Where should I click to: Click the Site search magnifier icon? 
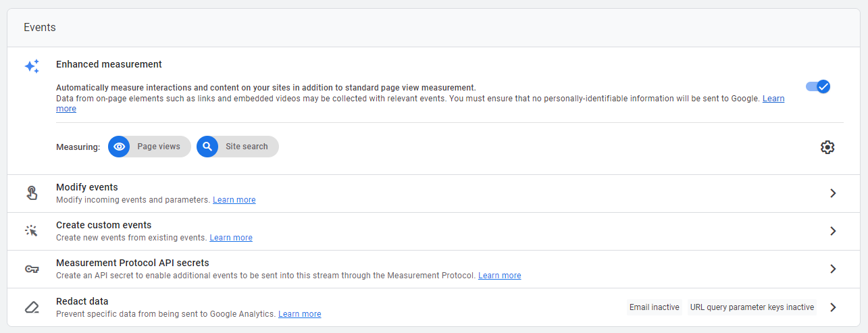208,147
